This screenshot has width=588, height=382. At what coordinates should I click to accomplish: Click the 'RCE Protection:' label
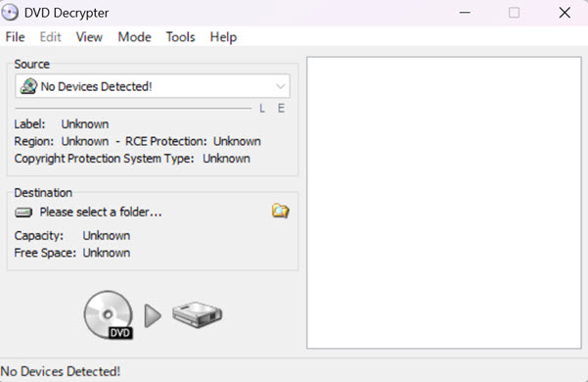click(x=166, y=141)
